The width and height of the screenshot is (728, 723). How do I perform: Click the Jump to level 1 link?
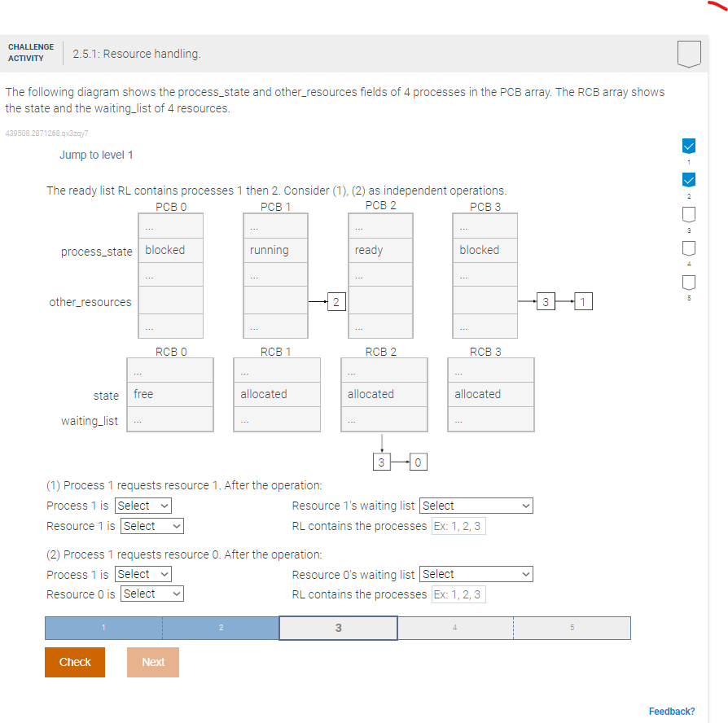[96, 155]
